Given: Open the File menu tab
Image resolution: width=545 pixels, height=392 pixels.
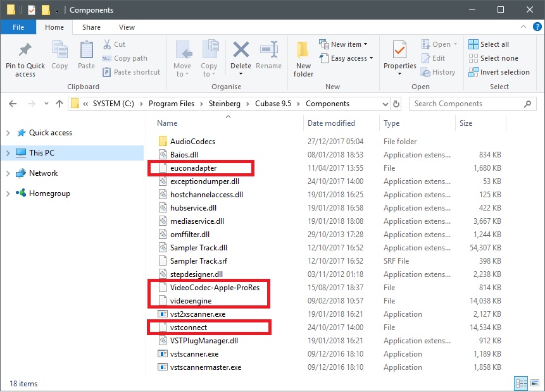Looking at the screenshot, I should (x=18, y=27).
